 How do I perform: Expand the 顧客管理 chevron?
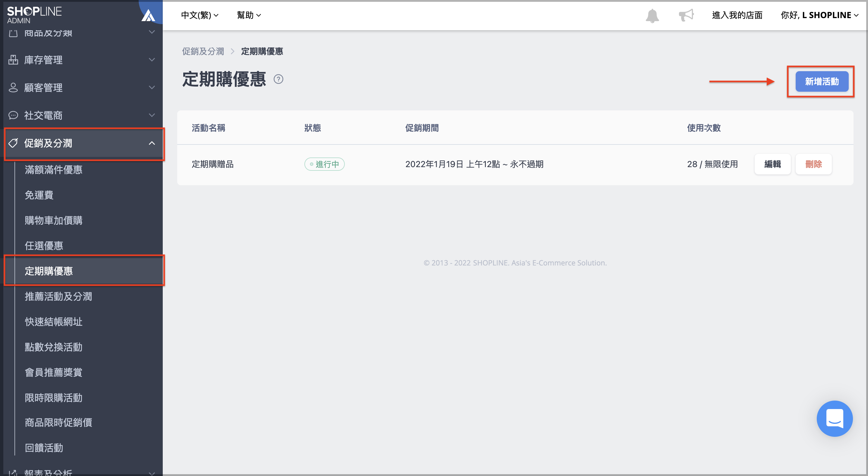152,88
